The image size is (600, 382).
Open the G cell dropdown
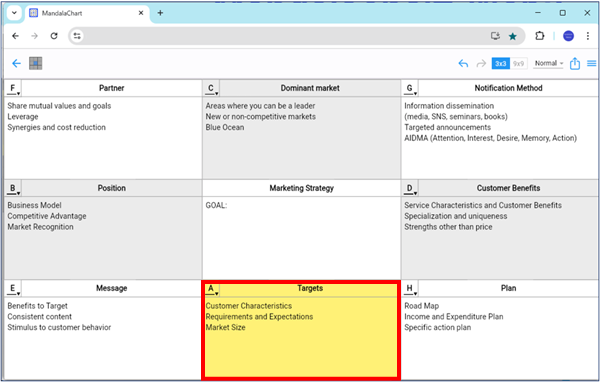click(x=410, y=88)
